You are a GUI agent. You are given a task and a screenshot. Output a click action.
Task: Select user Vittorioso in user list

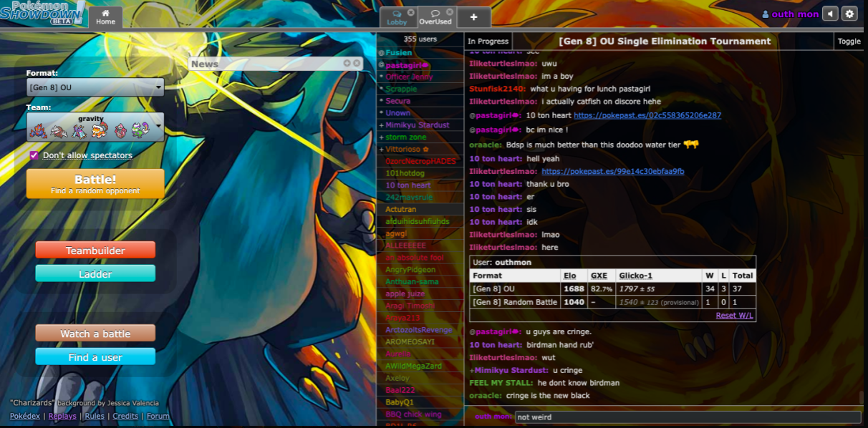pyautogui.click(x=420, y=150)
